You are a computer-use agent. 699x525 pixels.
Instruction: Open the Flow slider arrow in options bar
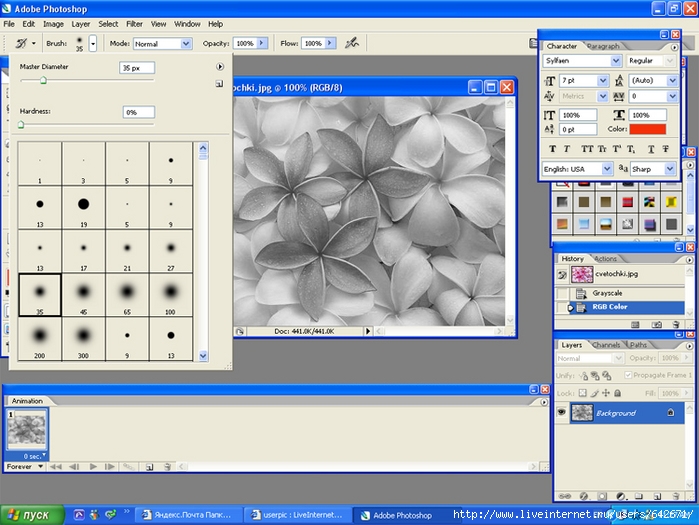330,43
